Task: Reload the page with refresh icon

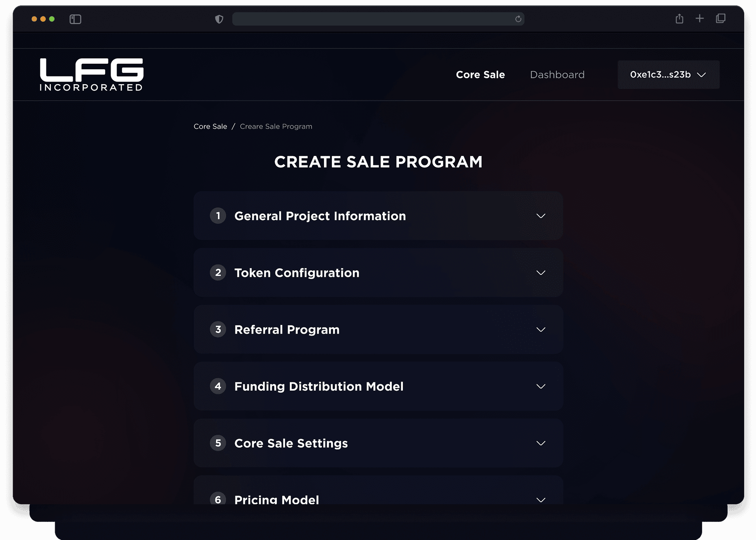Action: [x=518, y=19]
